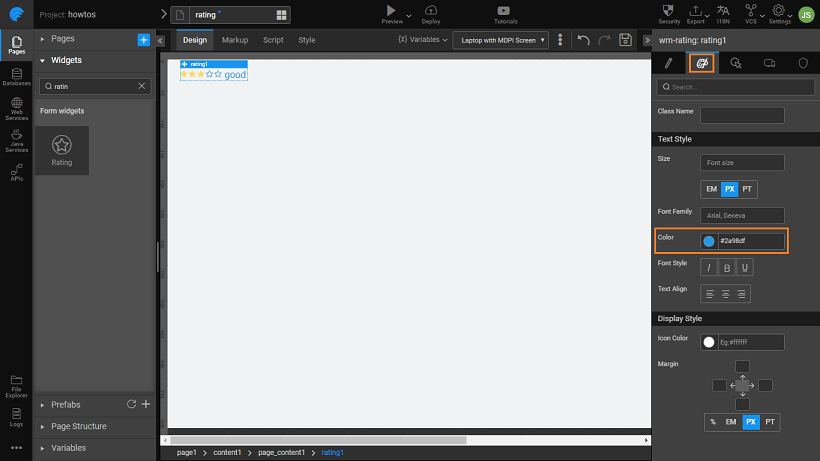Add a new page with plus icon
This screenshot has height=461, width=820.
pyautogui.click(x=143, y=39)
